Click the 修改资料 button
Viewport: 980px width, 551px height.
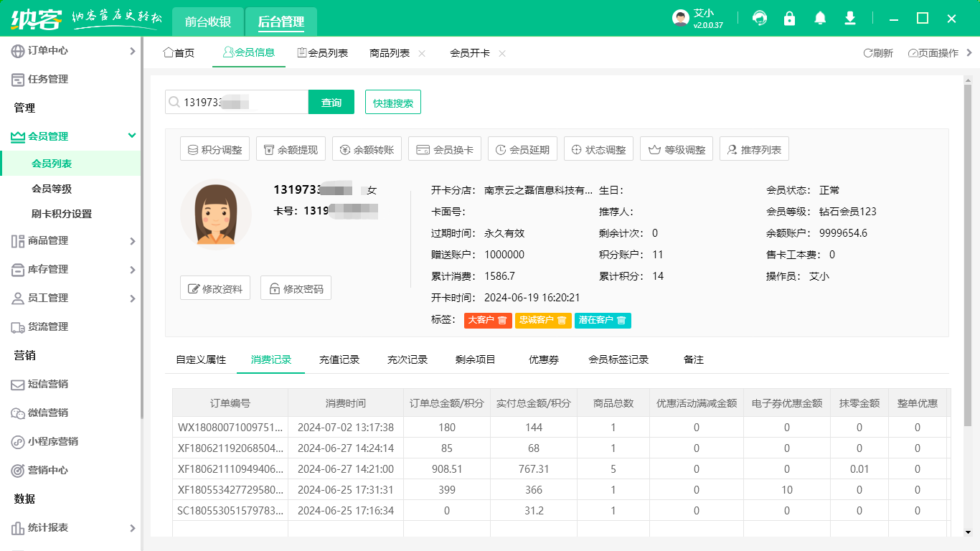click(215, 288)
